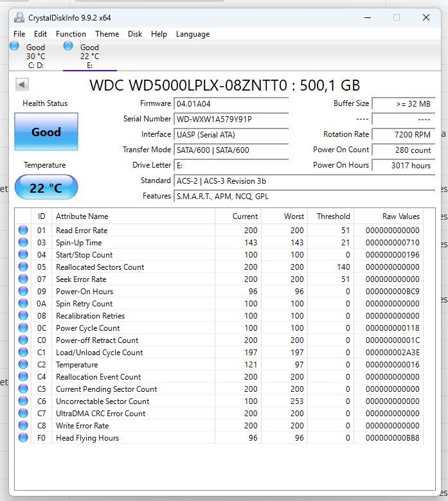
Task: Click status orb for Spin-Up Time
Action: [23, 242]
